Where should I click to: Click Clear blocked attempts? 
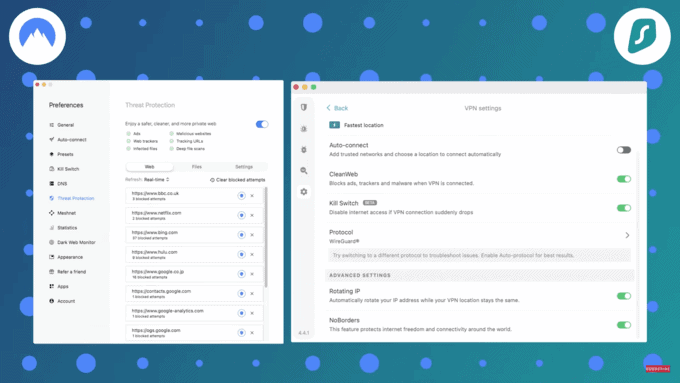coord(238,180)
